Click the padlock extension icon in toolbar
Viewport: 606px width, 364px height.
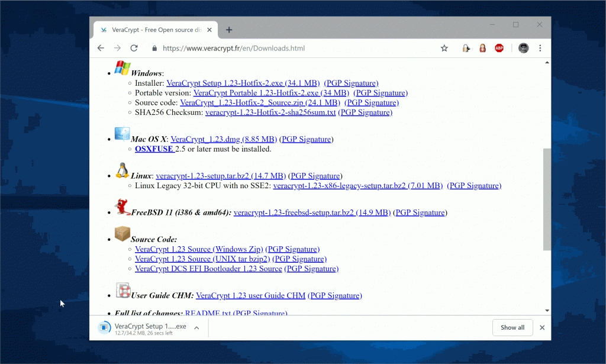coord(466,49)
